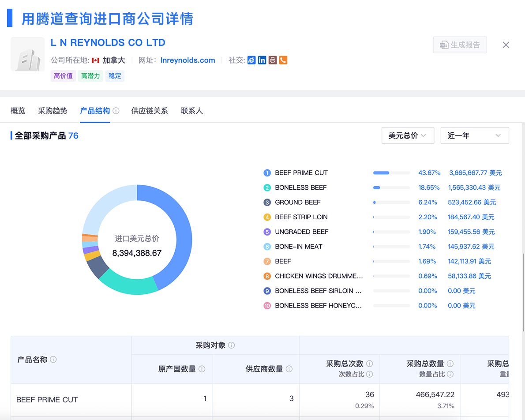Click the fax icon in social links

pos(272,60)
